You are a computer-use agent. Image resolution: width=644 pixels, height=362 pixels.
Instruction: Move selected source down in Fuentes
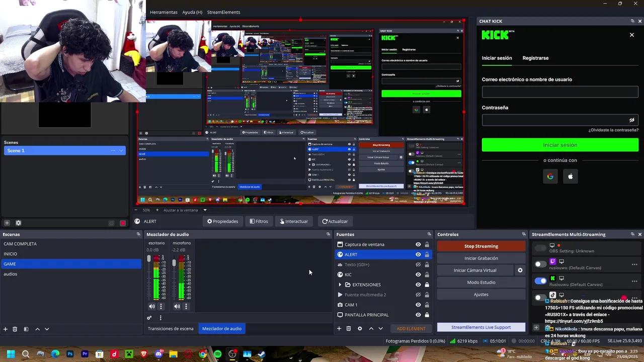[380, 328]
